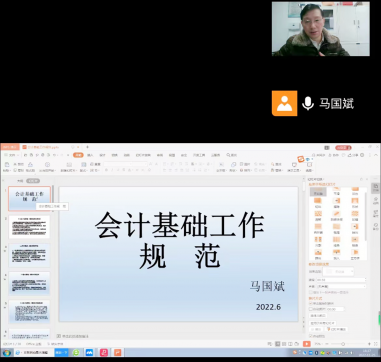Open the 开始 ribbon tab

pos(78,155)
